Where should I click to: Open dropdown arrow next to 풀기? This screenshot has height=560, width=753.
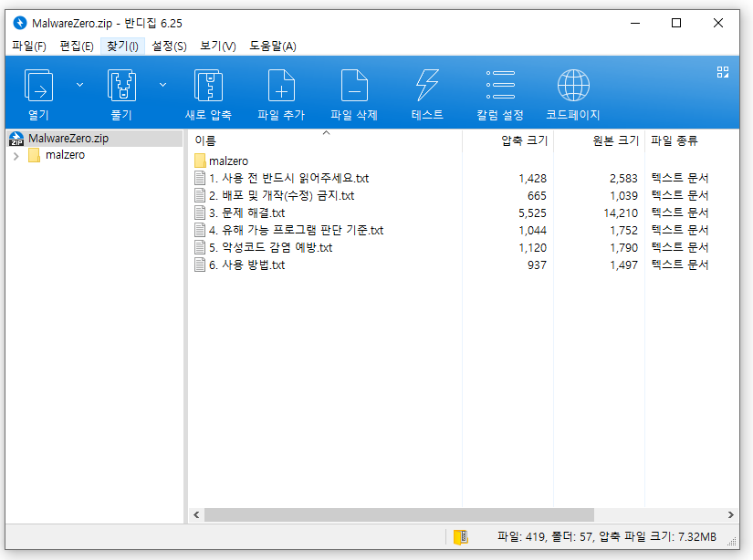[x=162, y=85]
